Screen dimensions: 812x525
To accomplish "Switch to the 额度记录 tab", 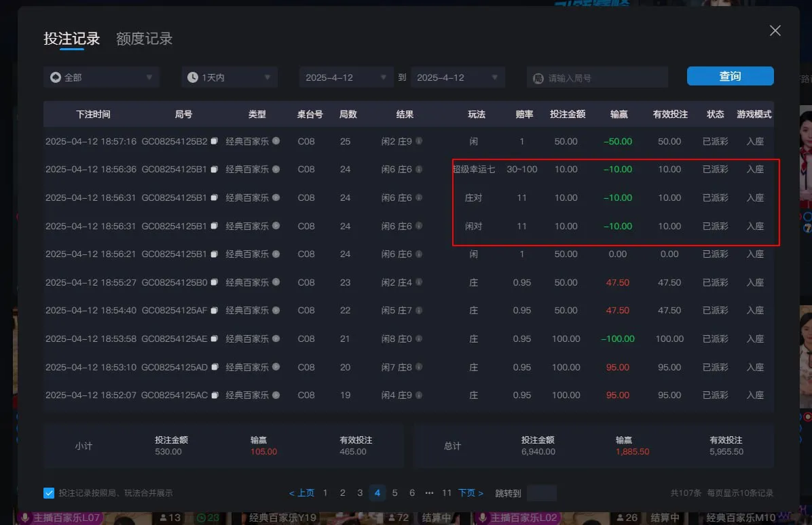I will (x=143, y=39).
